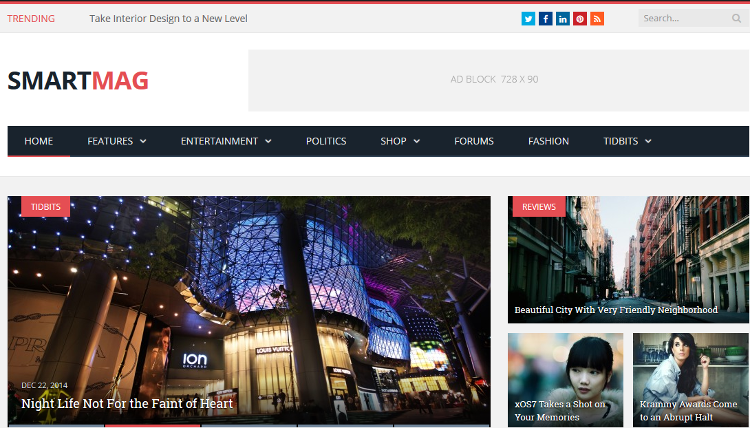
Task: Click the SmartMag logo
Action: pyautogui.click(x=78, y=80)
